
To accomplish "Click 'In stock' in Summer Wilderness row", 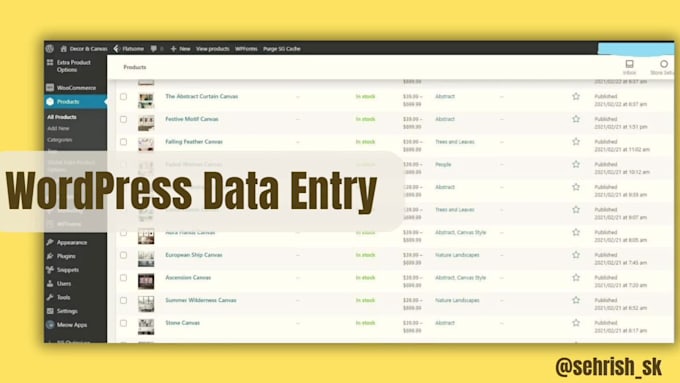I will point(366,300).
